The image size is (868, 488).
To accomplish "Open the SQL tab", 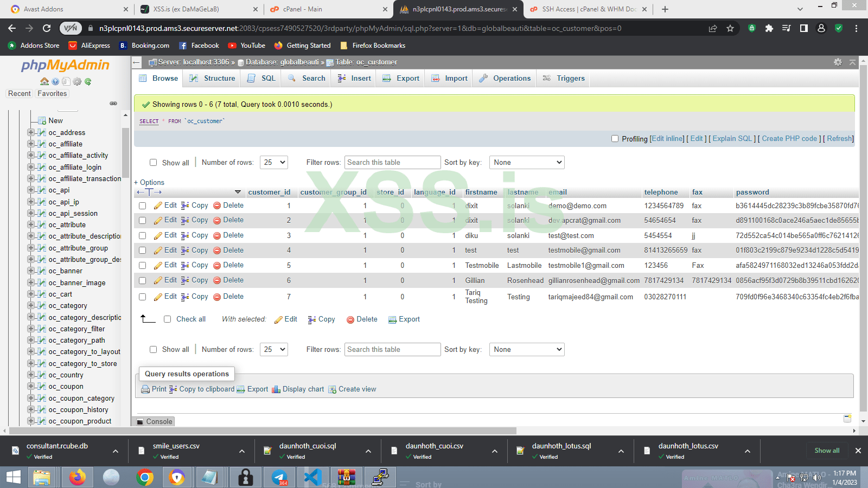I will click(x=261, y=79).
